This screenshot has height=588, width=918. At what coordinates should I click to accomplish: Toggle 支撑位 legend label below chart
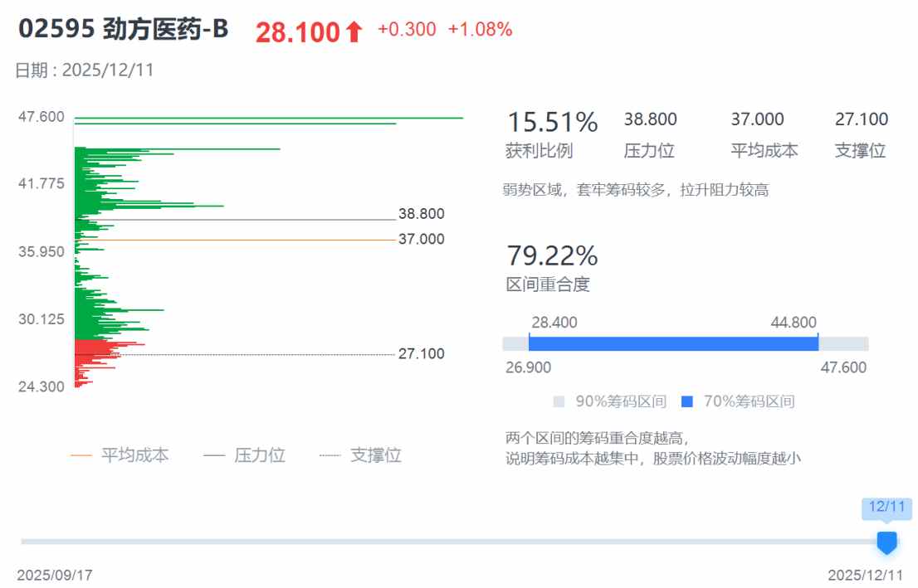[x=375, y=455]
